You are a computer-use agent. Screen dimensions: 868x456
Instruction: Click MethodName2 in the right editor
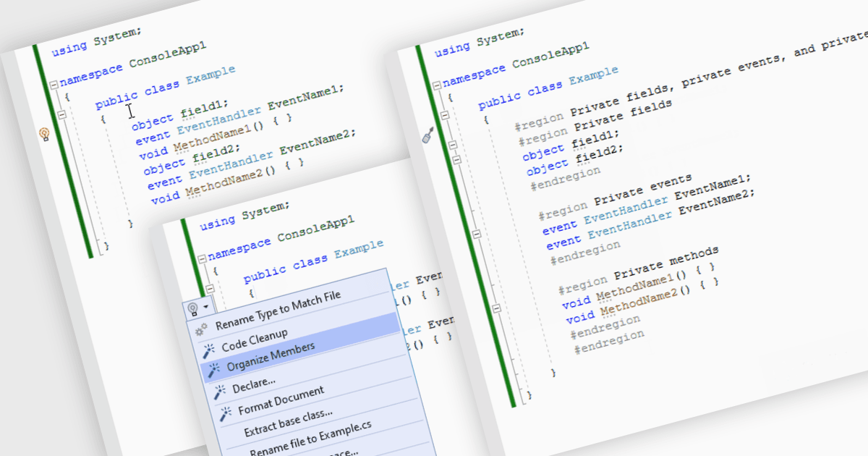pyautogui.click(x=640, y=303)
